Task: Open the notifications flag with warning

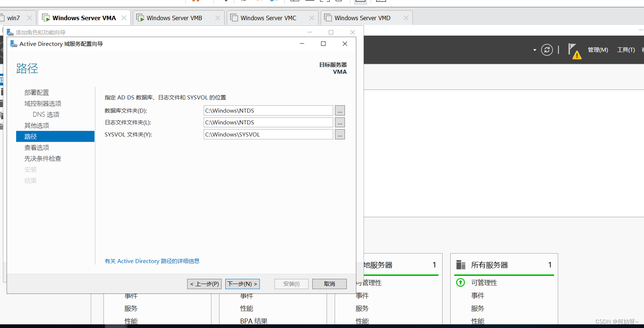Action: click(575, 51)
